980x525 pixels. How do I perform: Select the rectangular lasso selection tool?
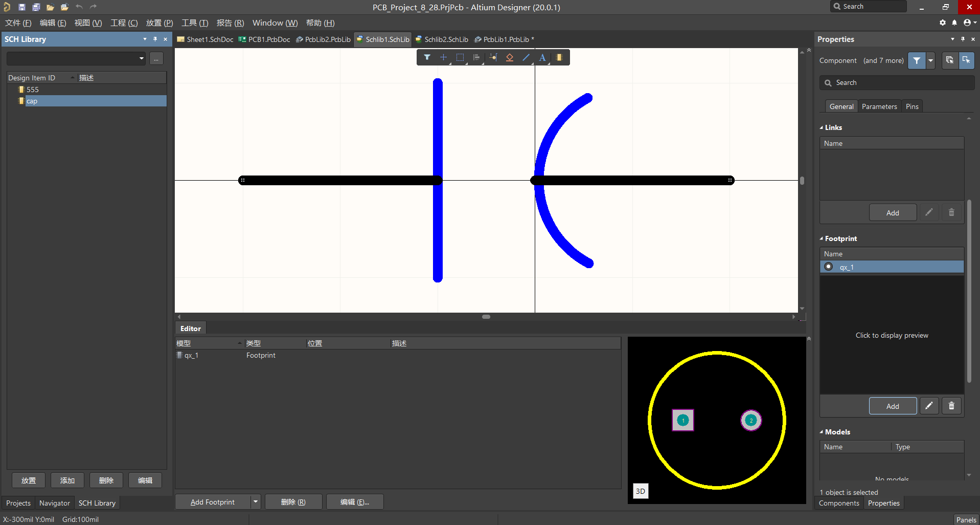(x=460, y=57)
